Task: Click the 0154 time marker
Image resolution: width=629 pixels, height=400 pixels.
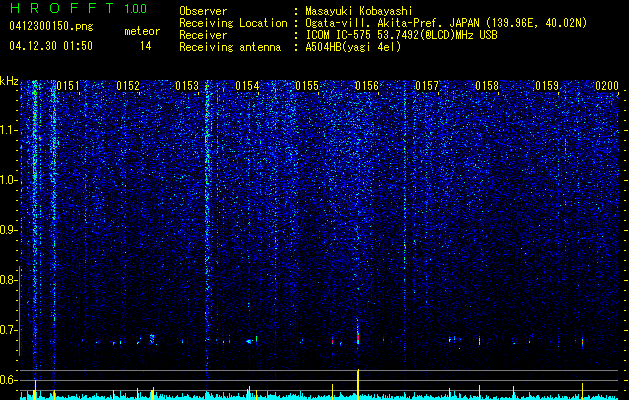Action: [x=248, y=86]
